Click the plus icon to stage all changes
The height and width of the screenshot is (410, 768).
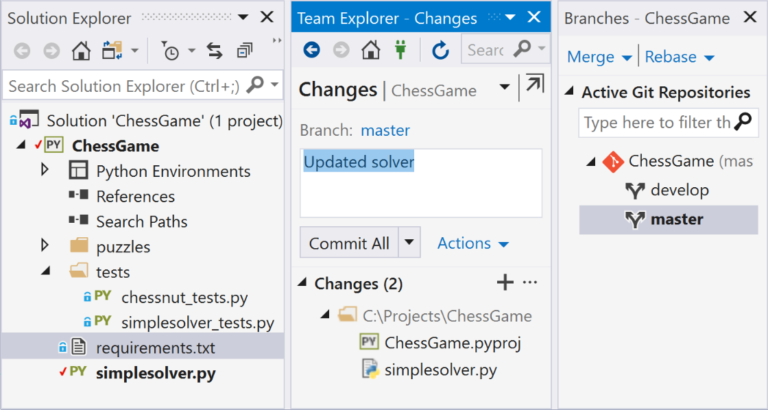pos(505,283)
